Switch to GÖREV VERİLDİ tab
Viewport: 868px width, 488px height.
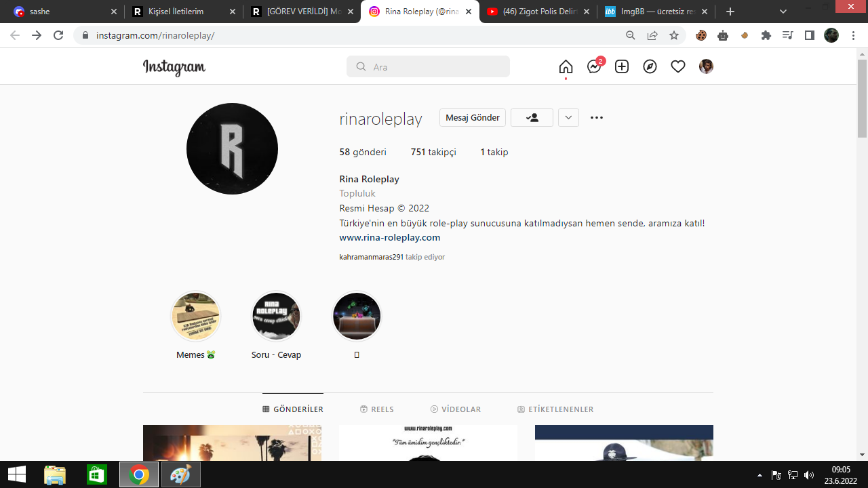pyautogui.click(x=302, y=12)
